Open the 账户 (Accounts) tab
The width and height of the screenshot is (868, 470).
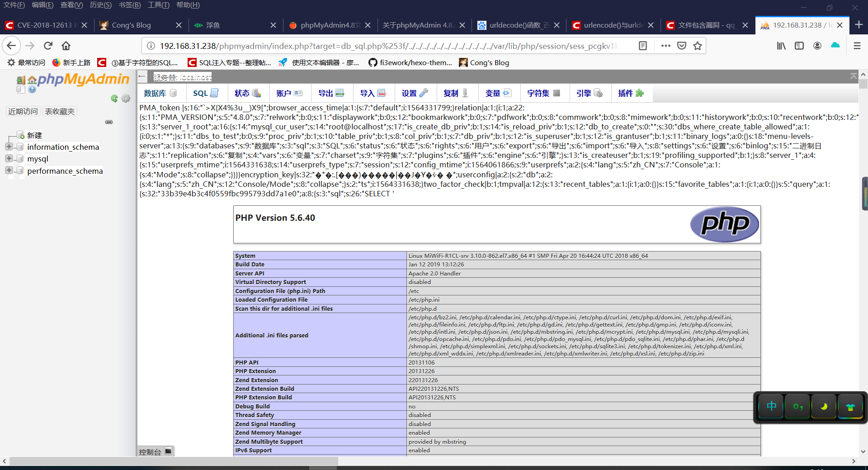[289, 93]
